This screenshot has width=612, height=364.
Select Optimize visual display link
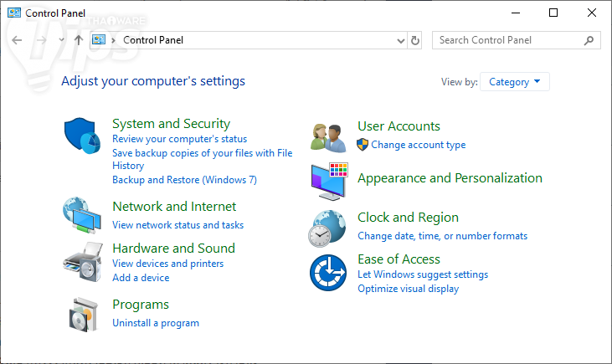408,289
